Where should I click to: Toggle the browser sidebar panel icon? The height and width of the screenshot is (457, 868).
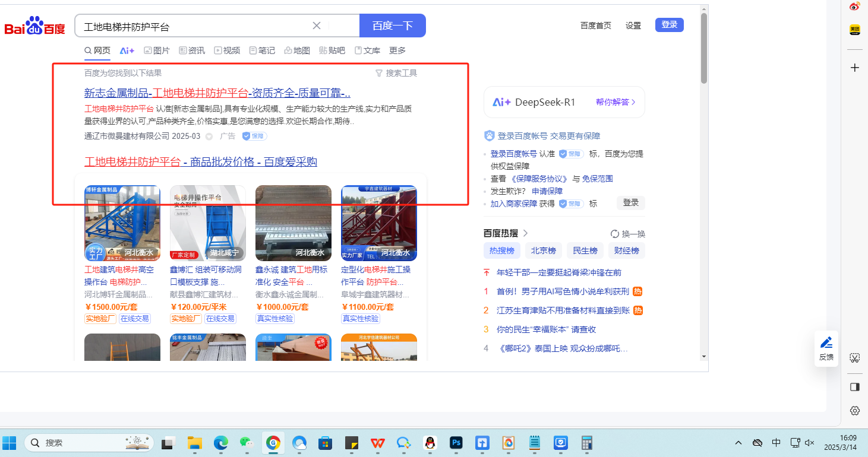854,387
